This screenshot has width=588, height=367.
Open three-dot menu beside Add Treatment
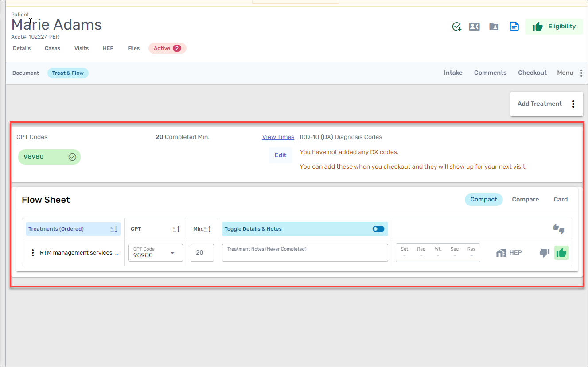(x=573, y=104)
